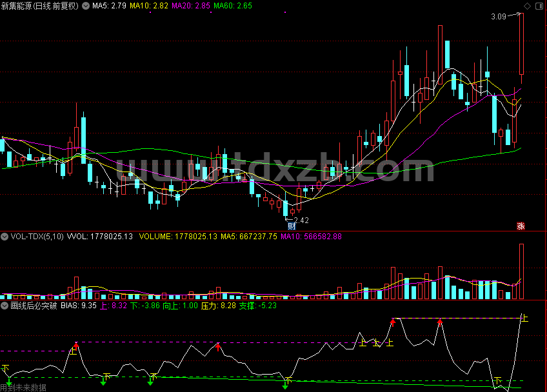
Task: Click the 画线后必突破 indicator name
Action: 34,306
